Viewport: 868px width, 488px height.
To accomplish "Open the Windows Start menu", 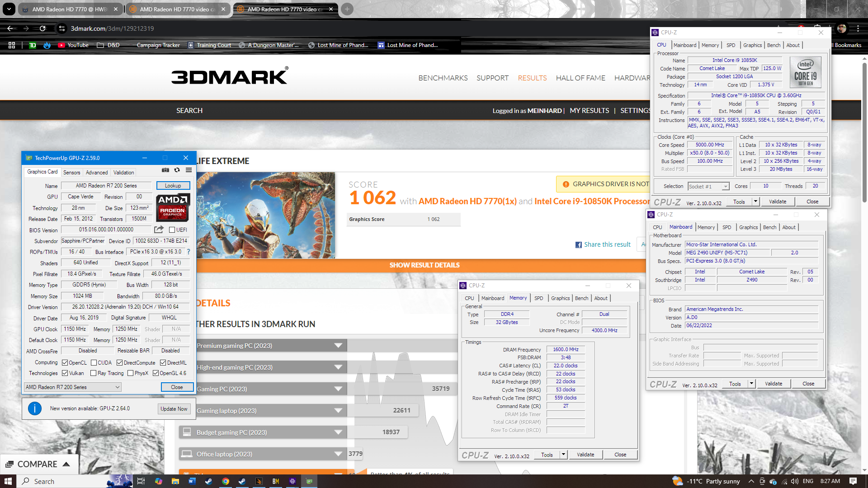I will pos(8,481).
